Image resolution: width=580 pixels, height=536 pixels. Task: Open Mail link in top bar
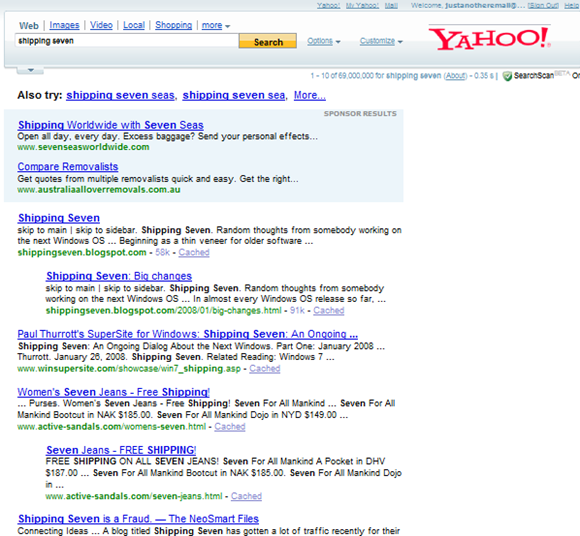[391, 6]
